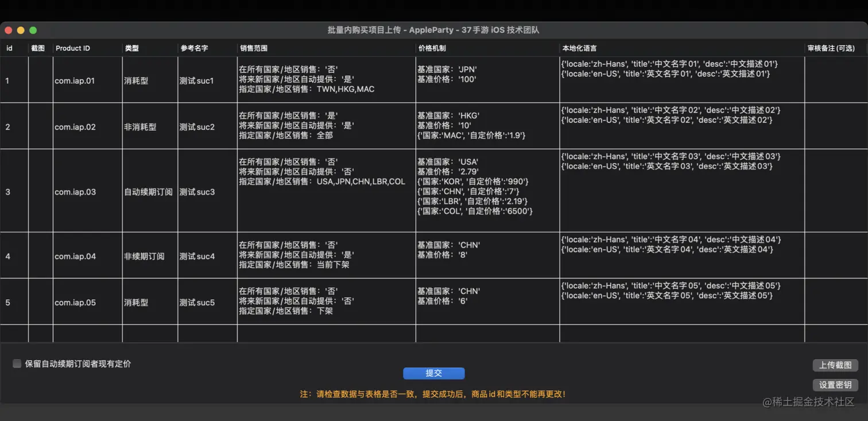The height and width of the screenshot is (421, 868).
Task: Enable 保留自动续期订阅者现有定价 checkbox
Action: [x=17, y=364]
